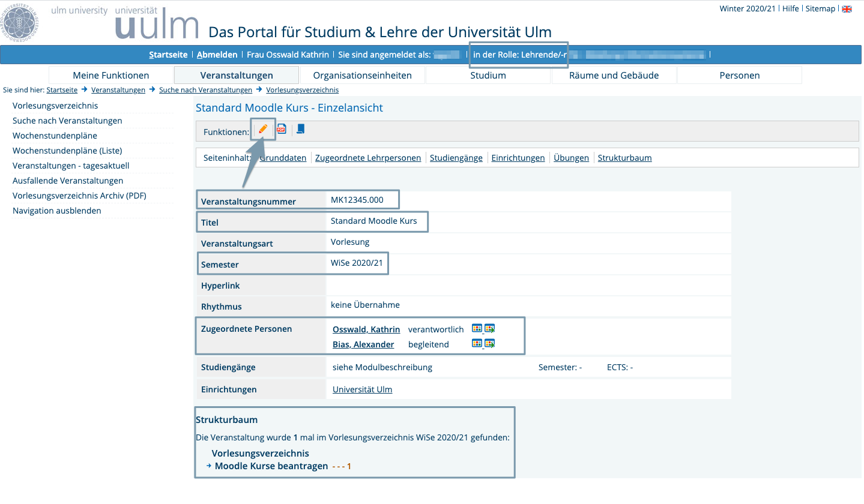Open Ausfallende Veranstaltungen in sidebar
This screenshot has width=864, height=504.
click(68, 181)
